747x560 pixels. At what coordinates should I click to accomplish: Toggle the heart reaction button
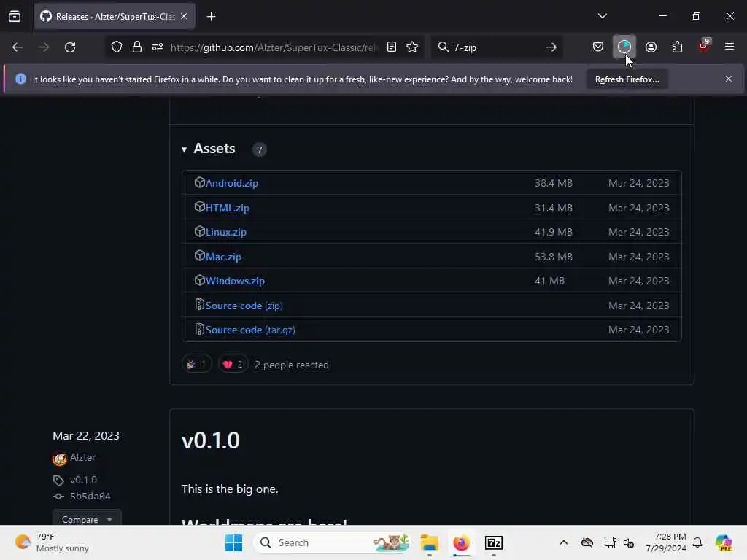233,365
